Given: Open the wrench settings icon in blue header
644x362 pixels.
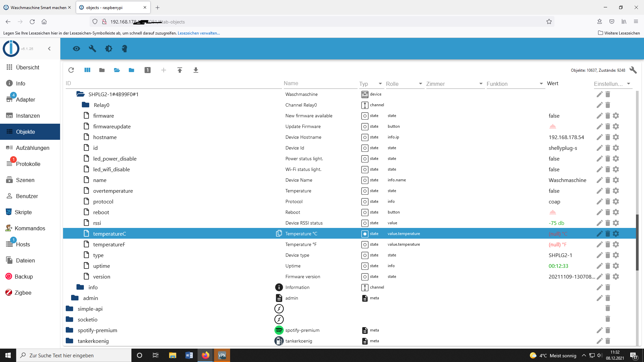Looking at the screenshot, I should [92, 49].
